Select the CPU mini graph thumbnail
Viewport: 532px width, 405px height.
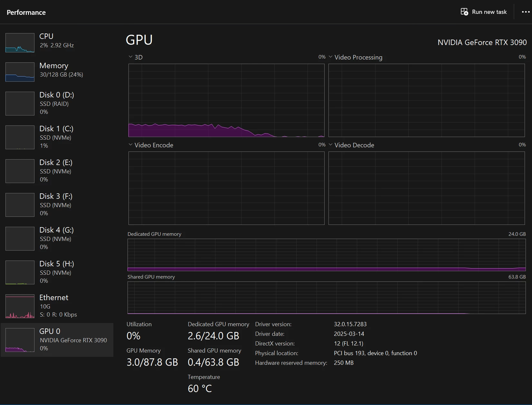[x=20, y=42]
